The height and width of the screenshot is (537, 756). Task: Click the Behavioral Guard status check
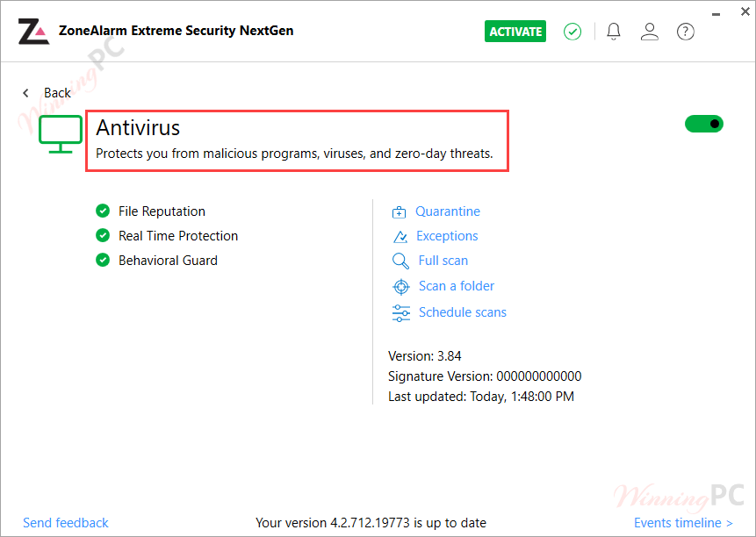103,261
